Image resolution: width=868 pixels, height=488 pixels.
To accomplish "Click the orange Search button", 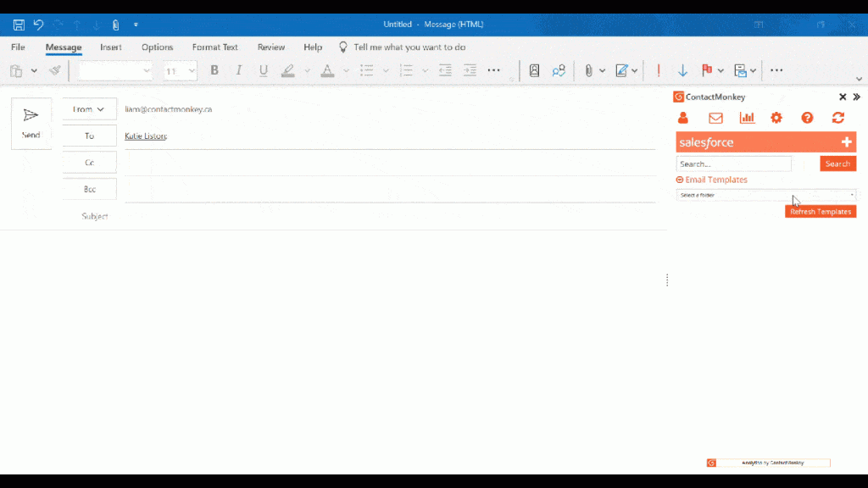I will coord(837,164).
